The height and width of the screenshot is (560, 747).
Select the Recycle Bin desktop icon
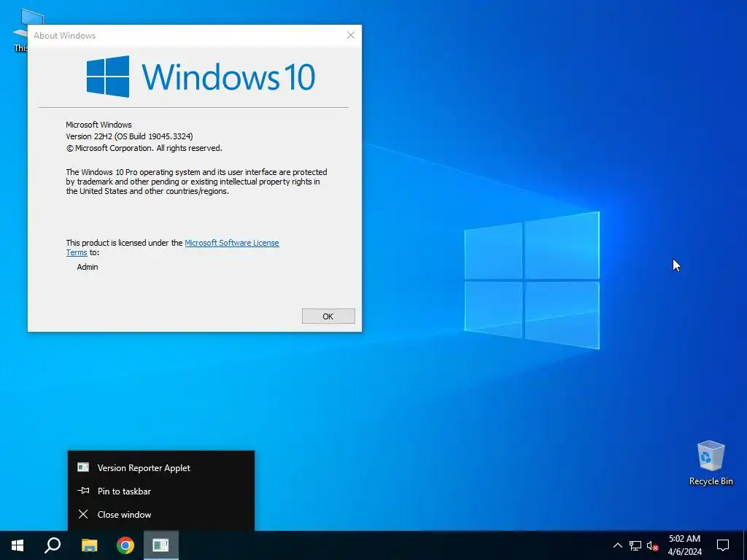(711, 463)
